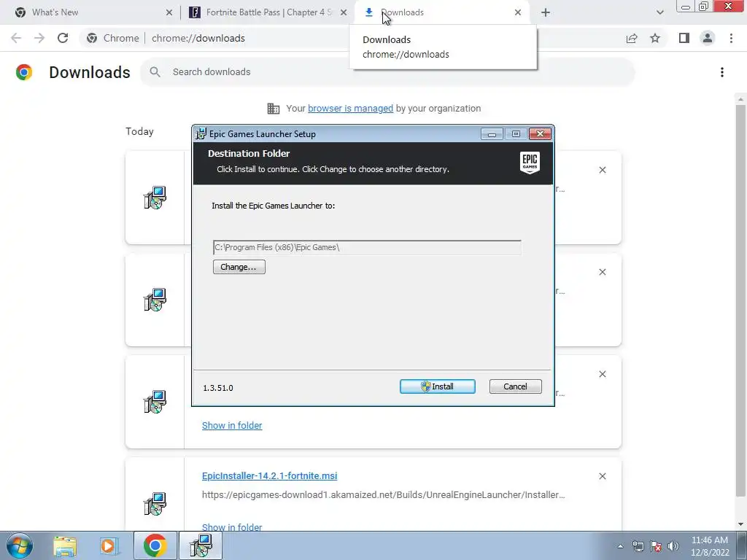Go back in Chrome

pos(16,38)
